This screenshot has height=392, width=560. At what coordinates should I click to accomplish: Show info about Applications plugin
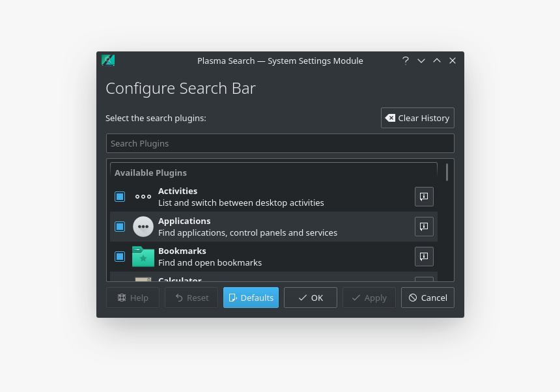(424, 227)
